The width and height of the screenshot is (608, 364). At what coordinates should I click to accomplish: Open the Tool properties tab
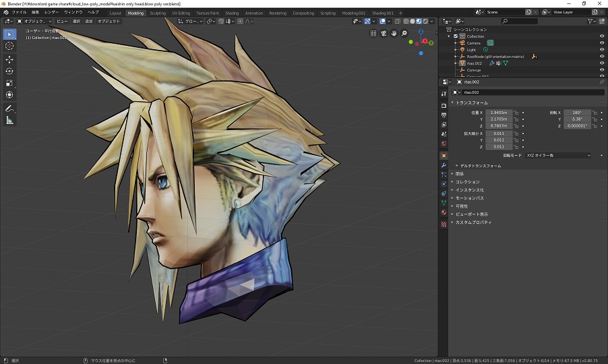click(x=444, y=94)
